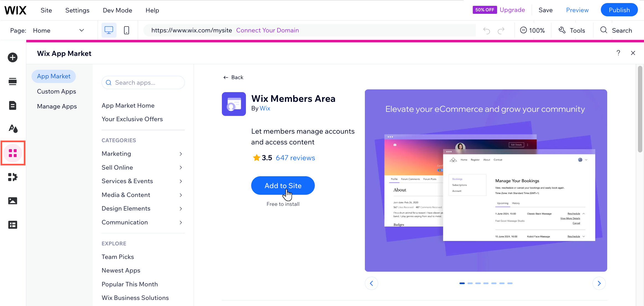The width and height of the screenshot is (644, 306).
Task: Click the mobile view toggle icon
Action: click(126, 30)
